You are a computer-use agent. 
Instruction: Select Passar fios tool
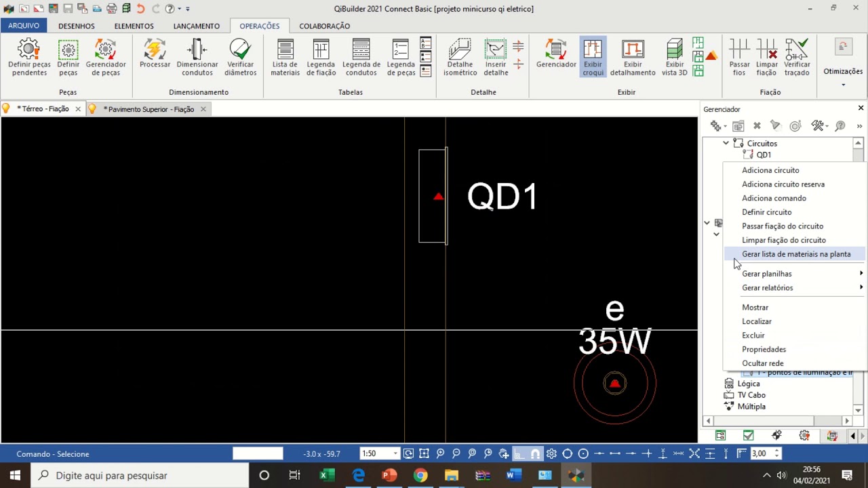click(740, 57)
